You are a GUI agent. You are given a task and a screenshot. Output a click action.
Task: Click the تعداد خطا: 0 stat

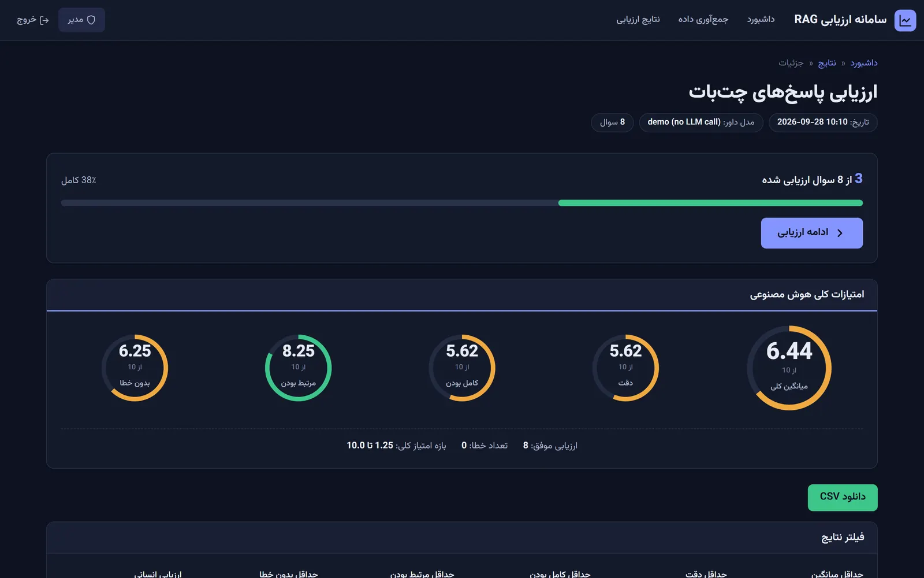[485, 446]
